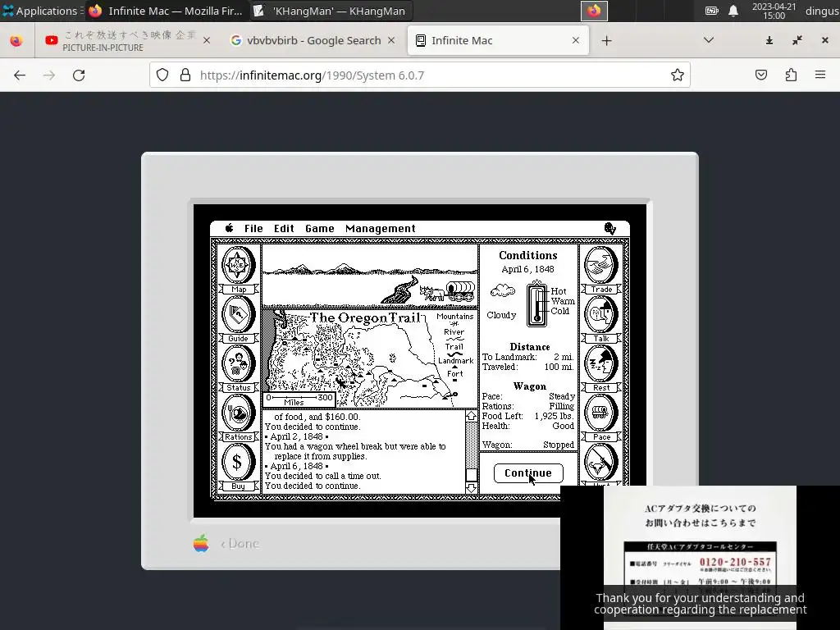
Task: Click the battery indicator in the panel
Action: pos(711,11)
